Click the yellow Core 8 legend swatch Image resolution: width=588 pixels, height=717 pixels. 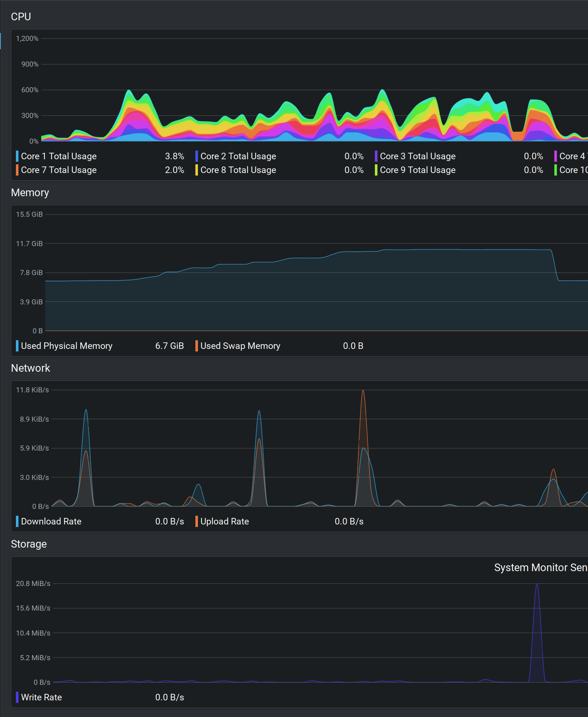point(196,170)
